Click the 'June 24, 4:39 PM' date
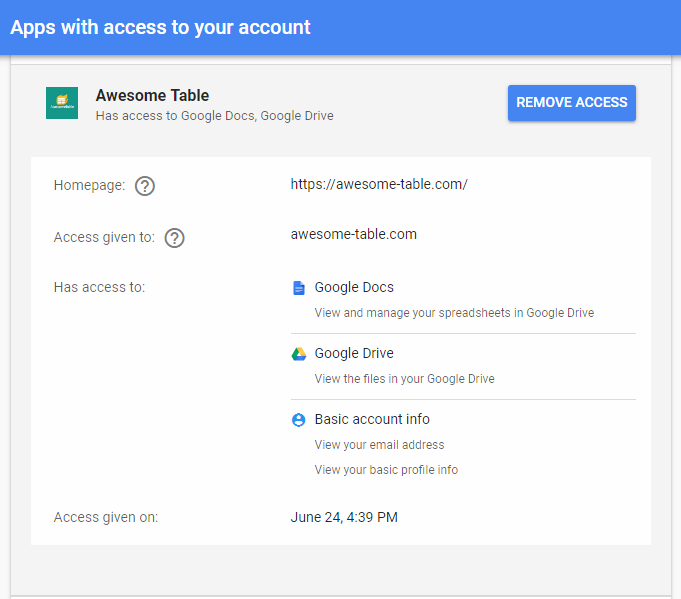Viewport: 681px width, 599px height. click(x=344, y=517)
